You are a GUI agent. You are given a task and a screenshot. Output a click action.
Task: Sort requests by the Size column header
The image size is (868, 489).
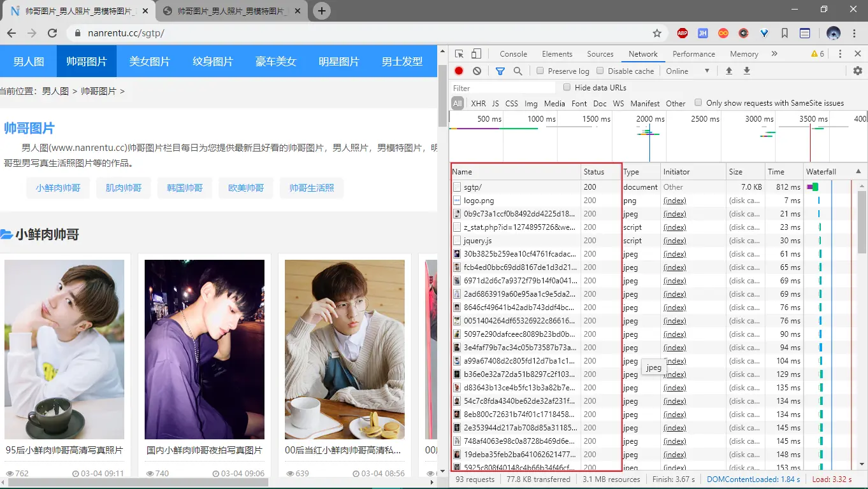745,171
